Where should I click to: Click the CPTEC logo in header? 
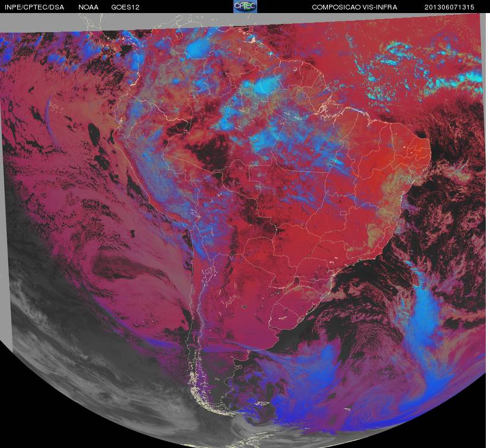tap(245, 7)
